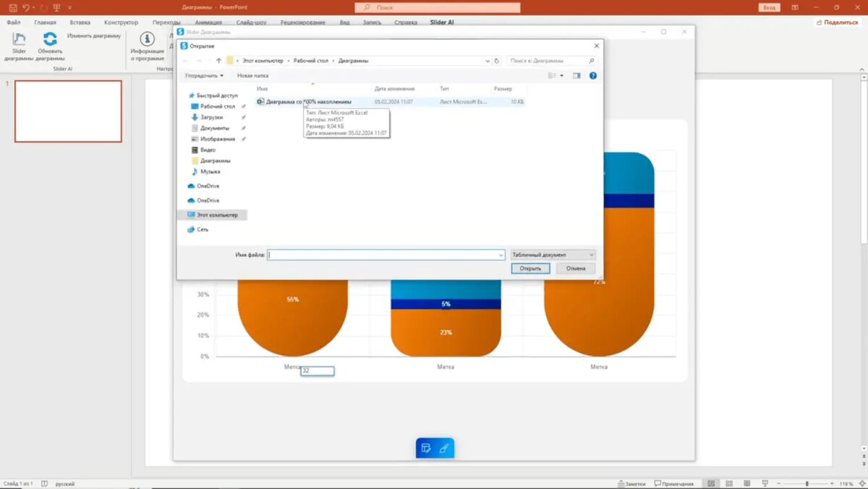Sort files by Размер column header
Viewport: 868px width, 489px height.
(503, 88)
